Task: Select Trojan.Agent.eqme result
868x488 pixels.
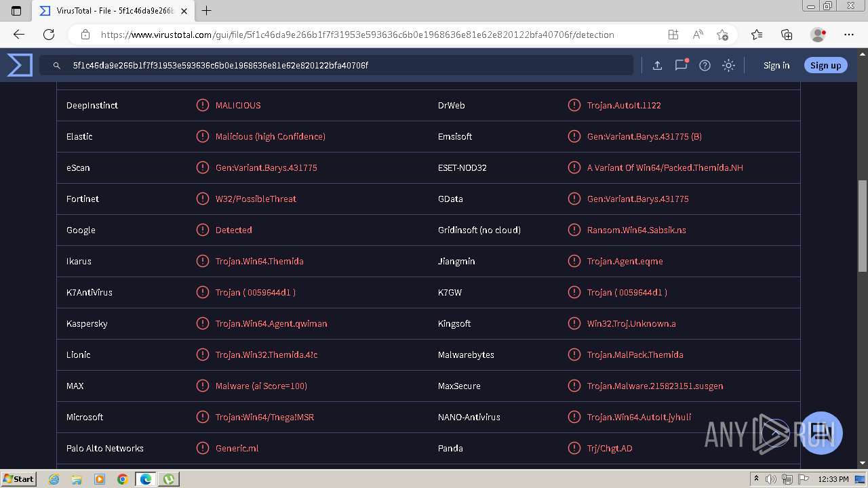Action: [x=625, y=261]
